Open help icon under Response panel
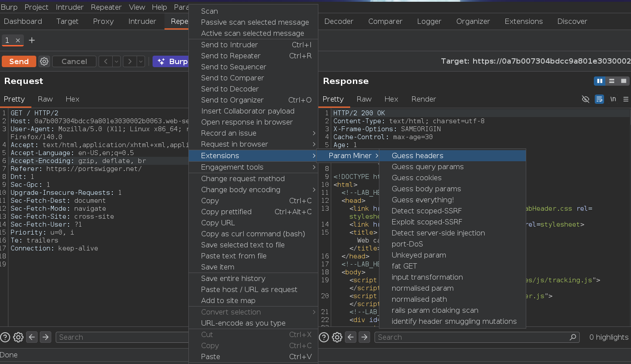This screenshot has width=631, height=364. (x=324, y=337)
